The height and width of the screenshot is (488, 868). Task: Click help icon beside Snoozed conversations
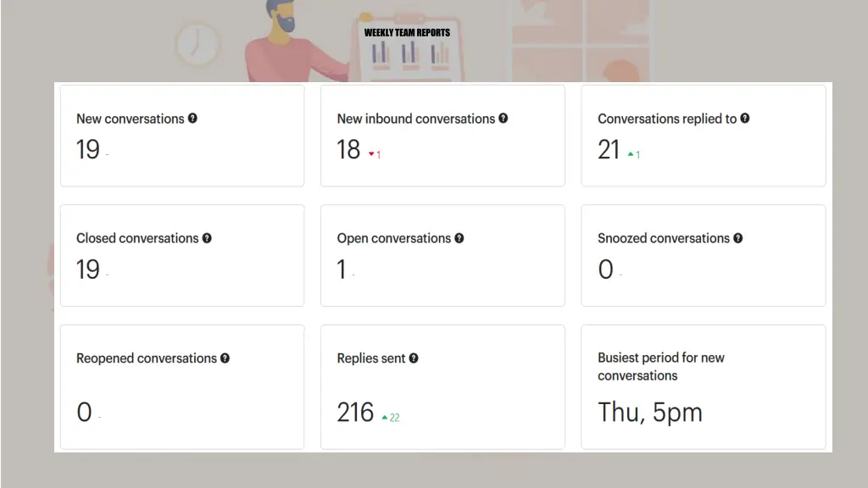click(x=738, y=238)
